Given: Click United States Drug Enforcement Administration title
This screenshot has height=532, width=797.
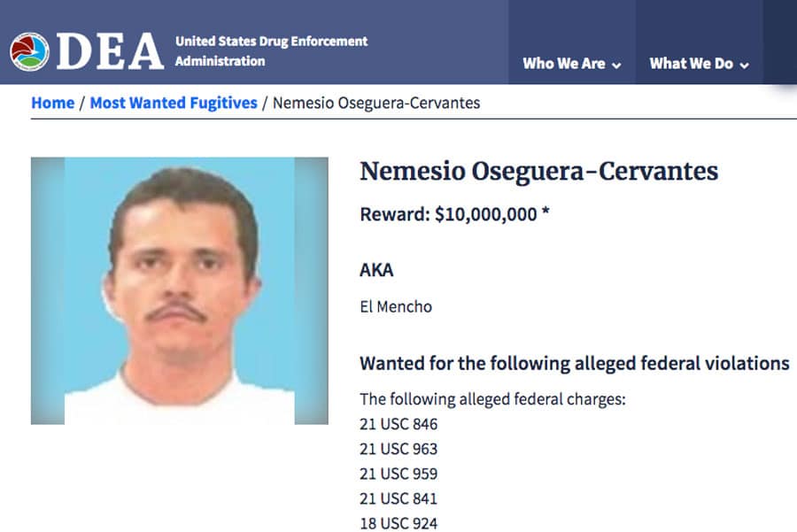Looking at the screenshot, I should pyautogui.click(x=272, y=50).
